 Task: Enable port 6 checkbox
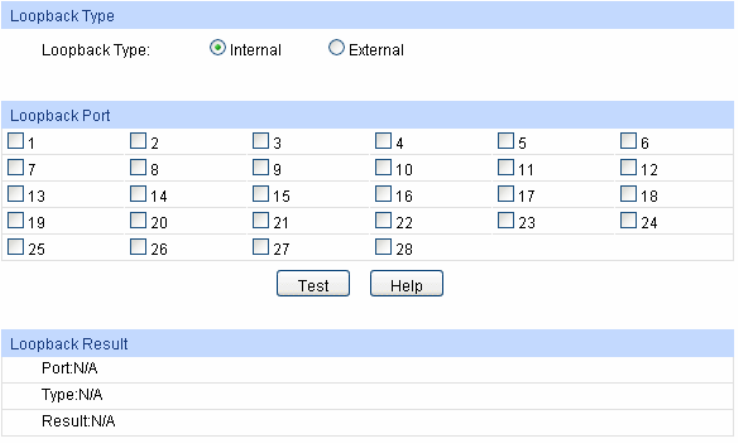pos(629,142)
